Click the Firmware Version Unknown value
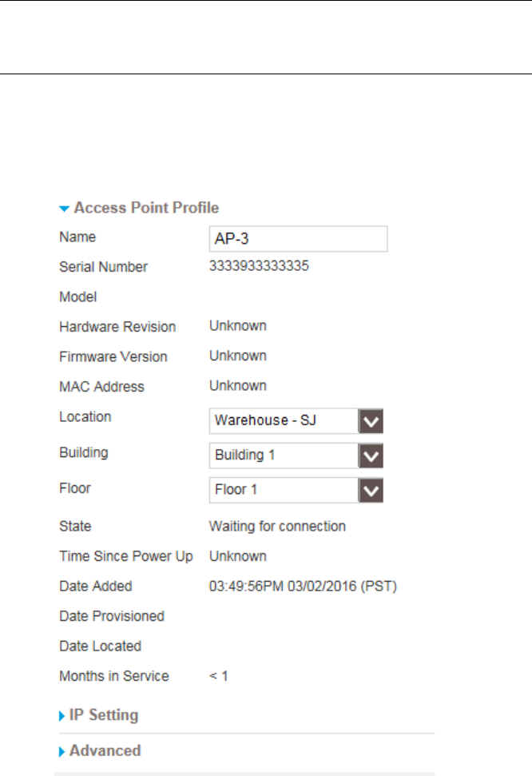The height and width of the screenshot is (776, 532). tap(238, 356)
